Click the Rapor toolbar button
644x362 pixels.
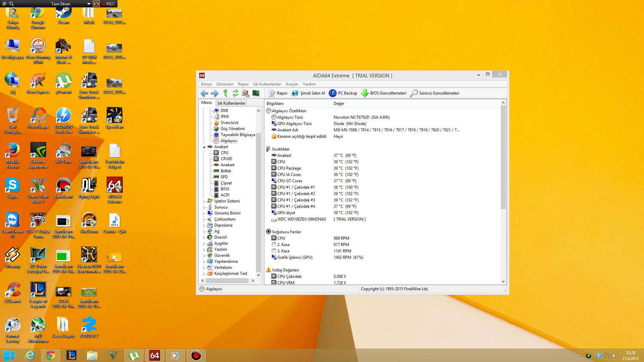[x=278, y=93]
